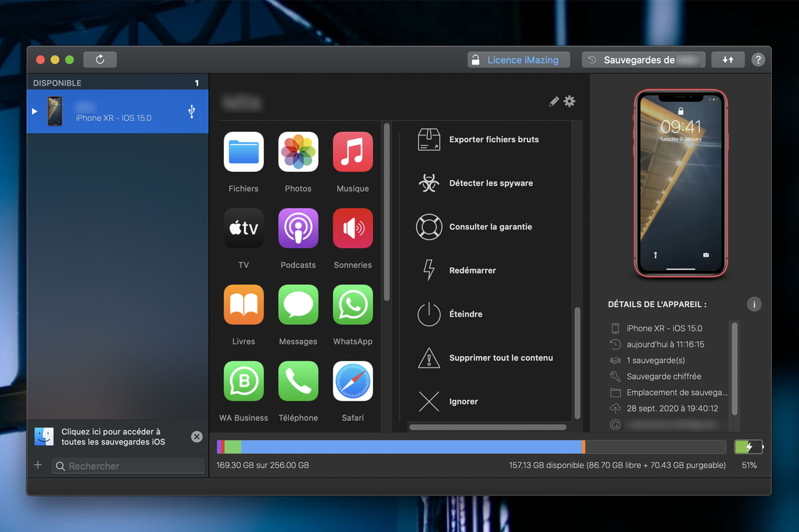Dismiss the iOS backups notice
This screenshot has height=532, width=799.
(197, 437)
